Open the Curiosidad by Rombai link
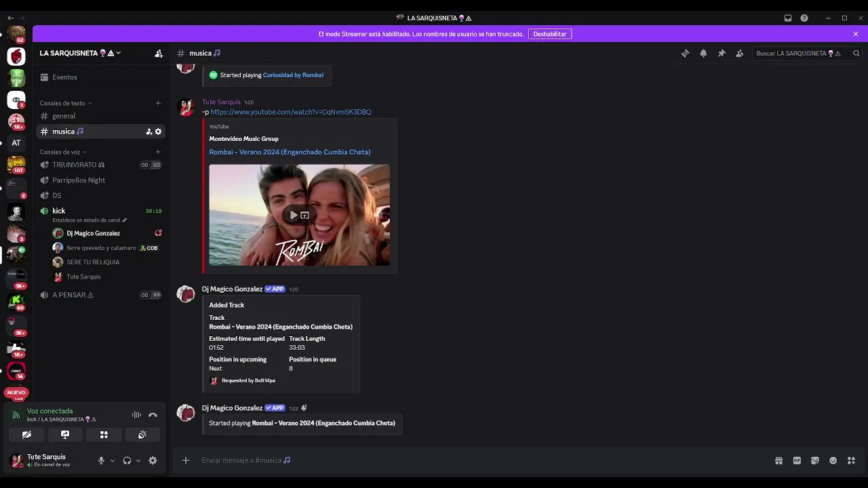The height and width of the screenshot is (488, 868). (x=293, y=75)
